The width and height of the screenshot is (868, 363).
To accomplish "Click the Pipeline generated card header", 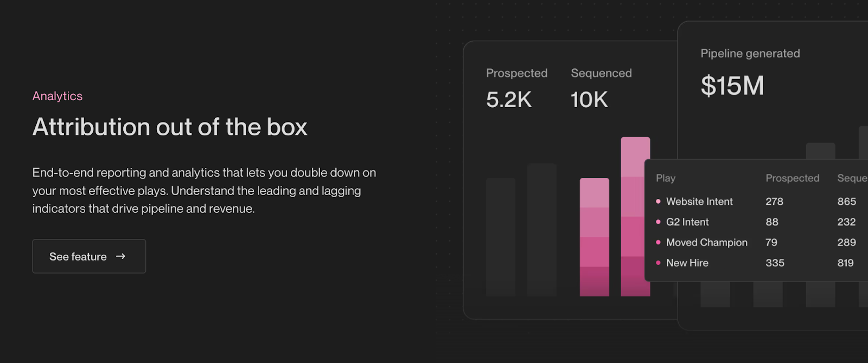I will tap(750, 53).
